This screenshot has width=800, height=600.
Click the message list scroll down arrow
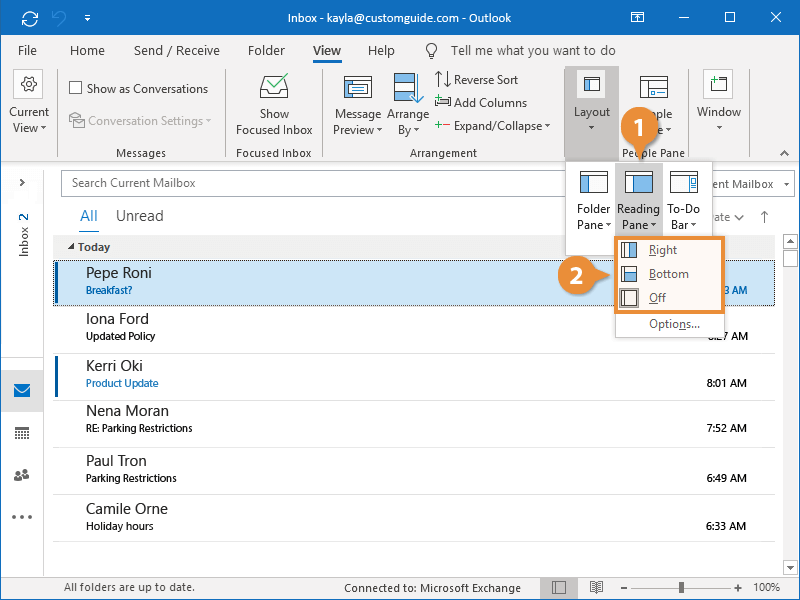click(x=790, y=567)
